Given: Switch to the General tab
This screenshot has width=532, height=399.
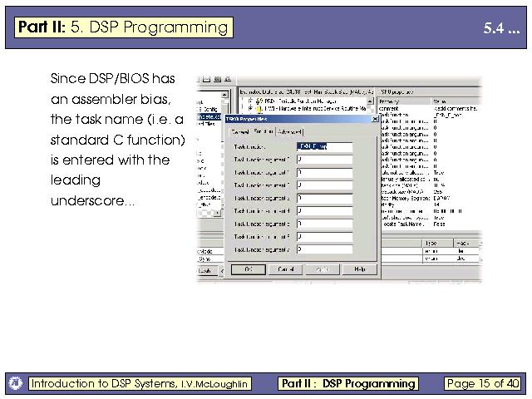Looking at the screenshot, I should click(239, 131).
